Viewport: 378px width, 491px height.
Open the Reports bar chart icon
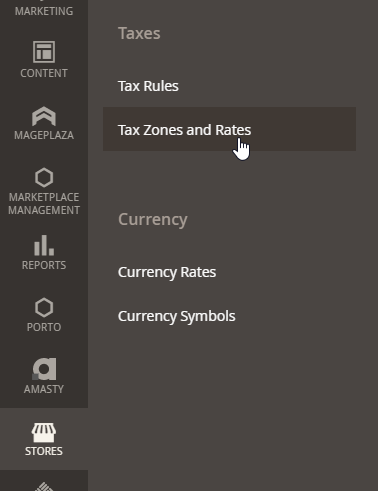click(x=44, y=245)
